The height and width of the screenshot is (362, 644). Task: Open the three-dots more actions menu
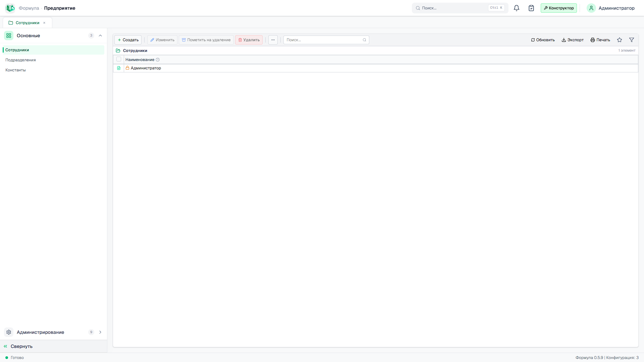(x=273, y=40)
